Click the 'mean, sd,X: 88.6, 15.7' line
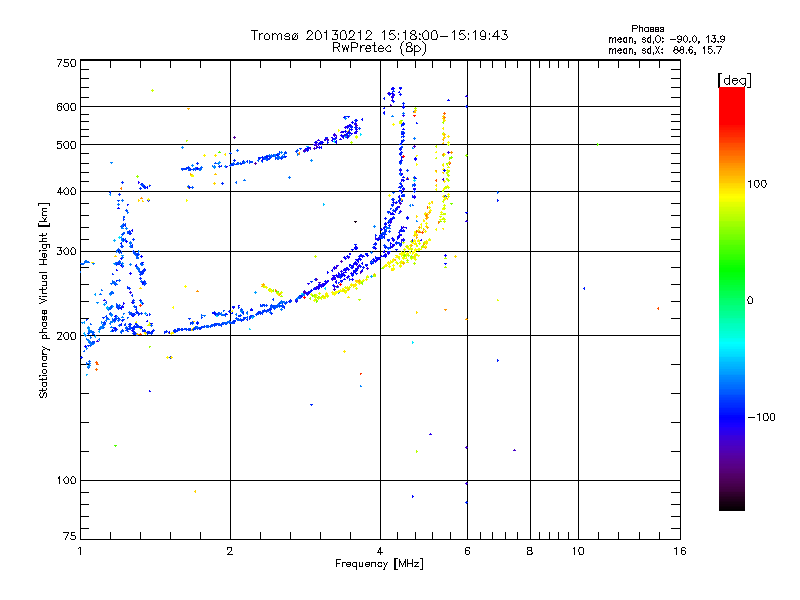 click(x=665, y=51)
